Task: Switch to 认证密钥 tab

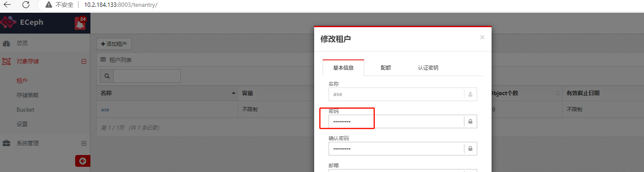Action: 428,68
